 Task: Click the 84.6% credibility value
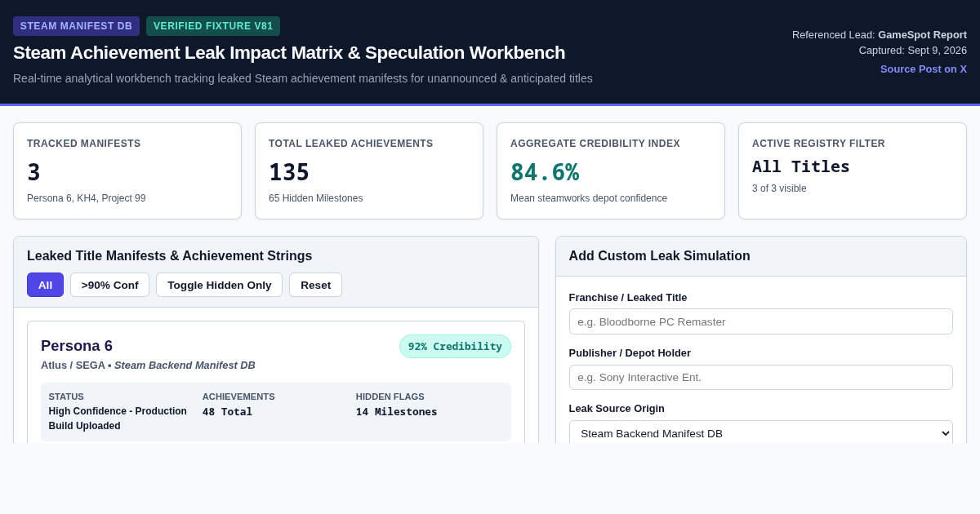[545, 172]
